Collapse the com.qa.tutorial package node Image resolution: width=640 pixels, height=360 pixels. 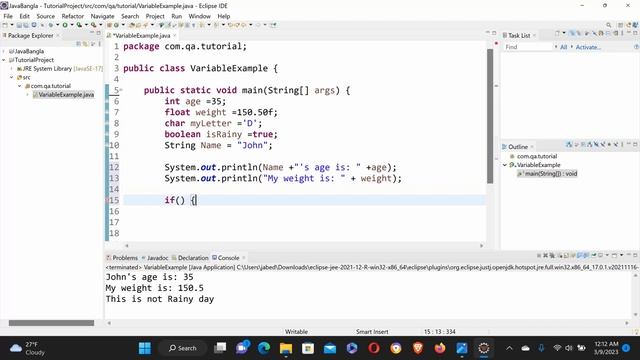[20, 86]
